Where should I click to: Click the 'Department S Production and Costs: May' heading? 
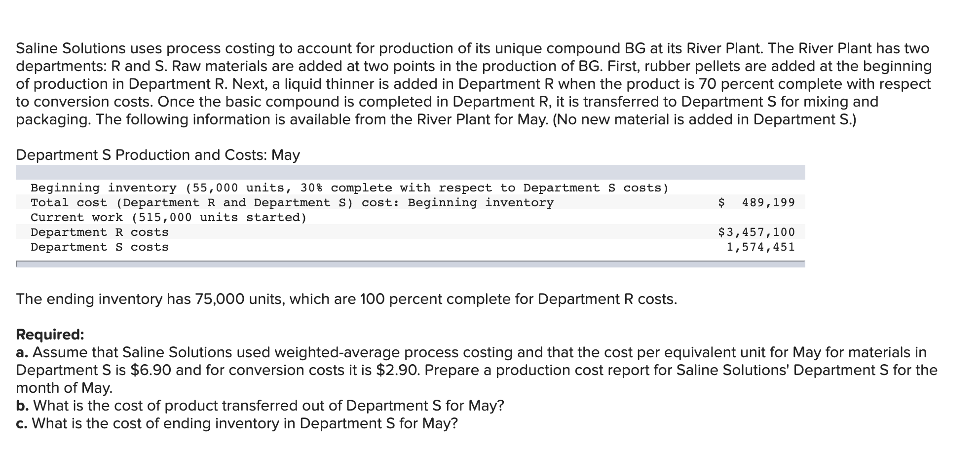(158, 155)
